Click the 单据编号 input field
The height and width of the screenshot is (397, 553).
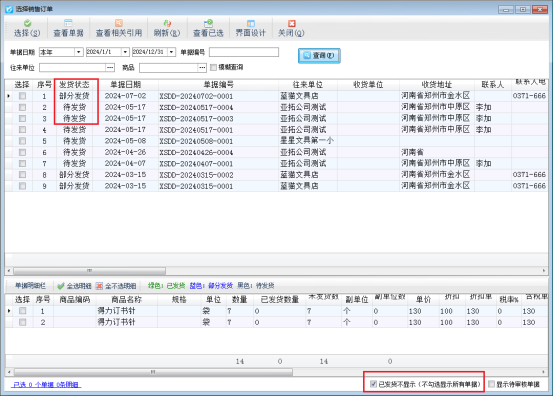click(x=244, y=52)
